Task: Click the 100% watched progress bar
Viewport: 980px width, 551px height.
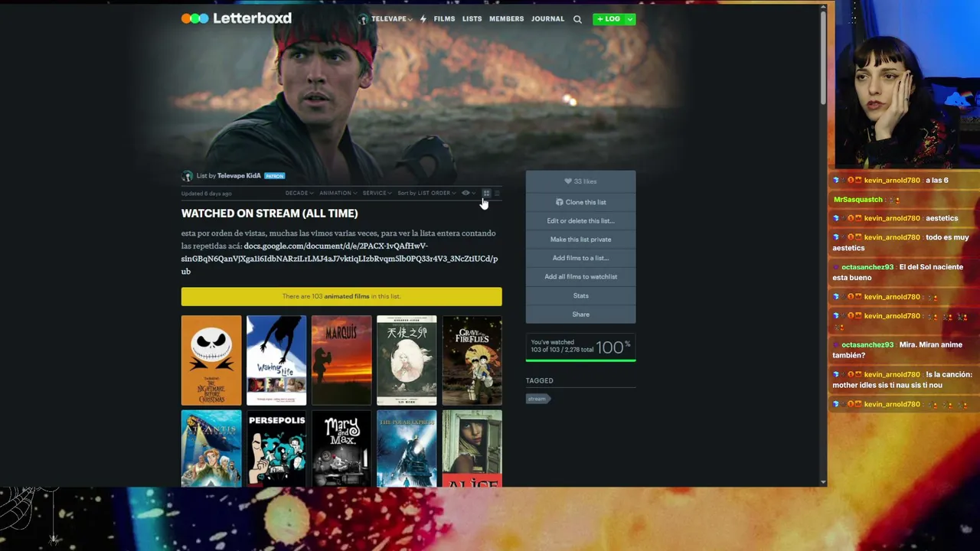Action: coord(580,360)
